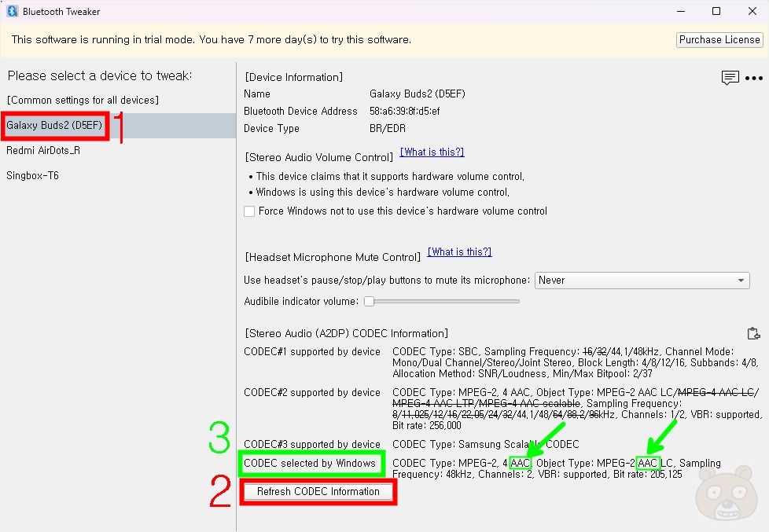The width and height of the screenshot is (769, 532).
Task: Click the device type value BR/EDR
Action: pyautogui.click(x=388, y=128)
